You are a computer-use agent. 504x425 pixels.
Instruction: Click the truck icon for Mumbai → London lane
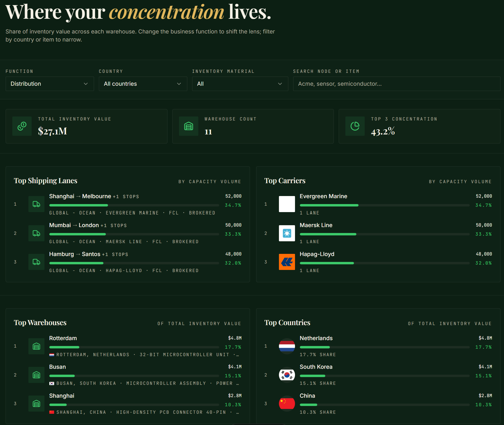click(36, 233)
